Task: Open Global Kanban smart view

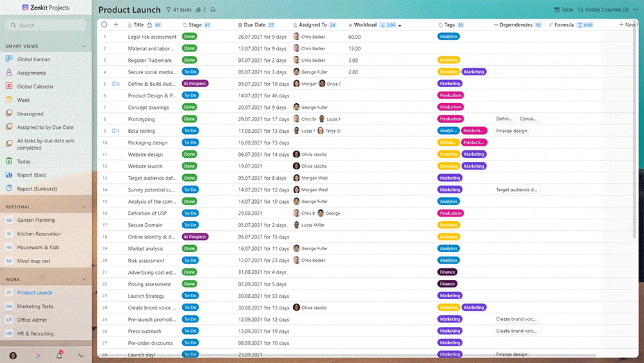Action: pos(33,59)
